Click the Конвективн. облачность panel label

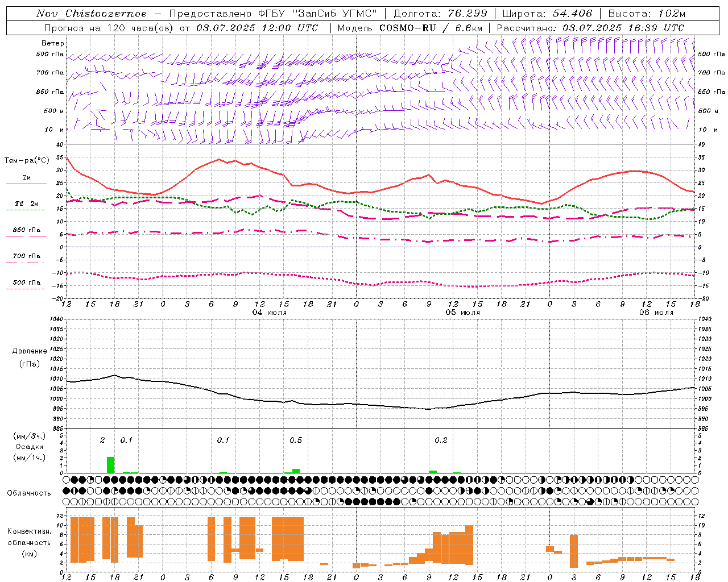tap(29, 537)
